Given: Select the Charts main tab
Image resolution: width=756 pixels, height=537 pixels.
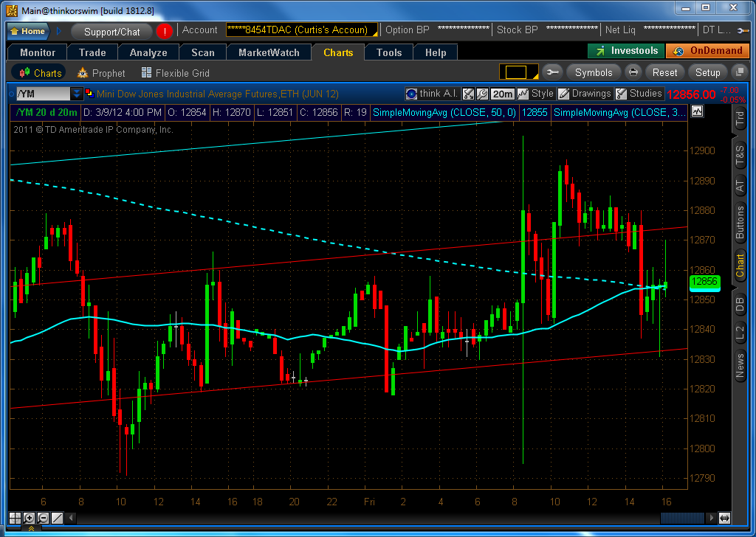Looking at the screenshot, I should (338, 52).
